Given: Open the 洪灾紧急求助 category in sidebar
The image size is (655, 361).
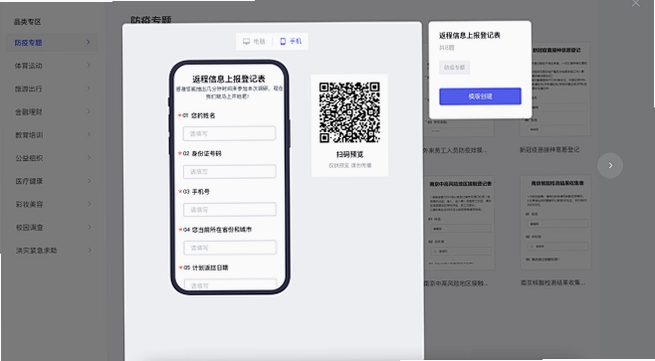Looking at the screenshot, I should coord(53,250).
